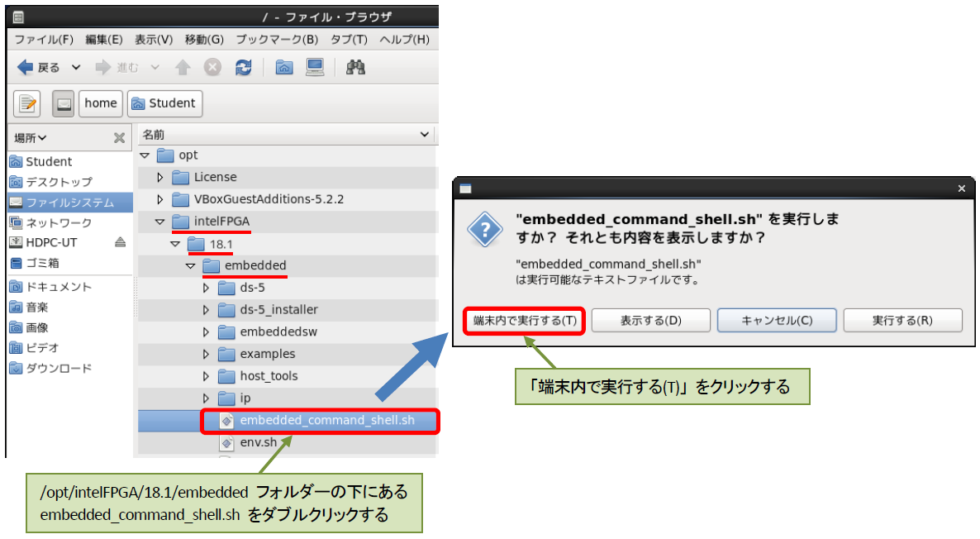Image resolution: width=980 pixels, height=539 pixels.
Task: Click the reload icon in toolbar
Action: click(243, 68)
